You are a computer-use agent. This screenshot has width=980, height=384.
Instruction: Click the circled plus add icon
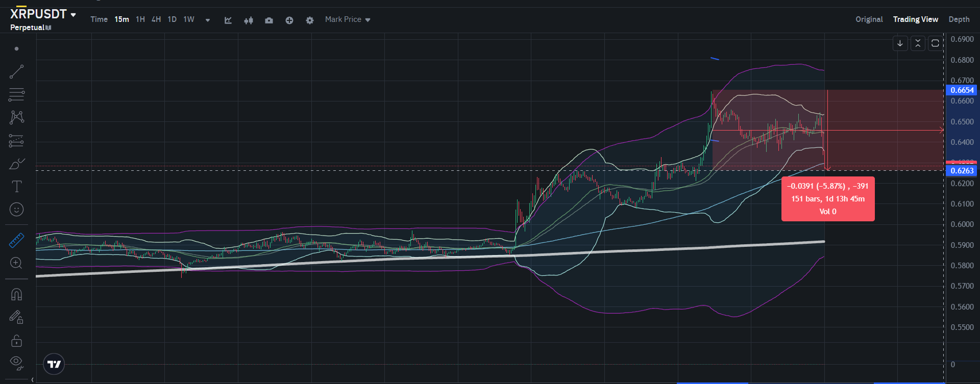(x=289, y=20)
